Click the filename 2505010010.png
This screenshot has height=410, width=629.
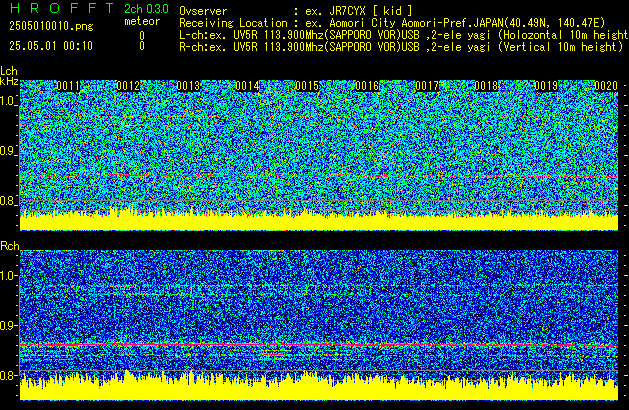click(x=51, y=26)
